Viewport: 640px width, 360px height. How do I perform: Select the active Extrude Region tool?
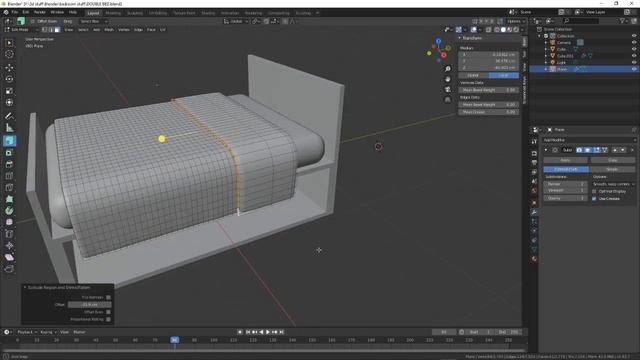point(9,141)
